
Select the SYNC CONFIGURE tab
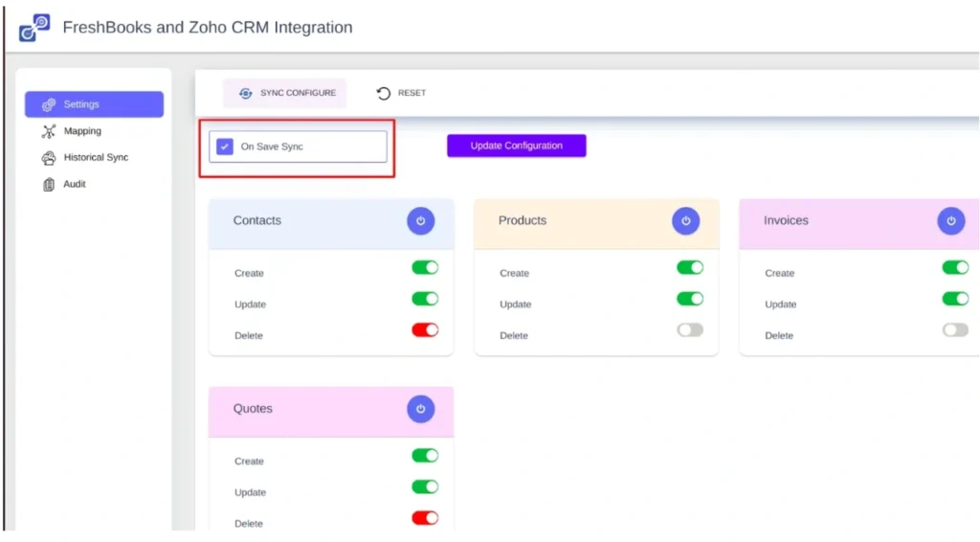tap(285, 93)
